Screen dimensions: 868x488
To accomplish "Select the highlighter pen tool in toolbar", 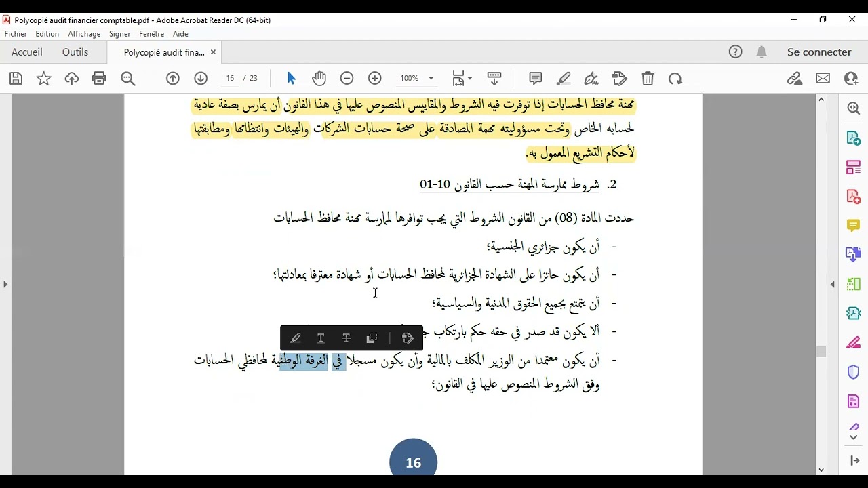I will (564, 79).
